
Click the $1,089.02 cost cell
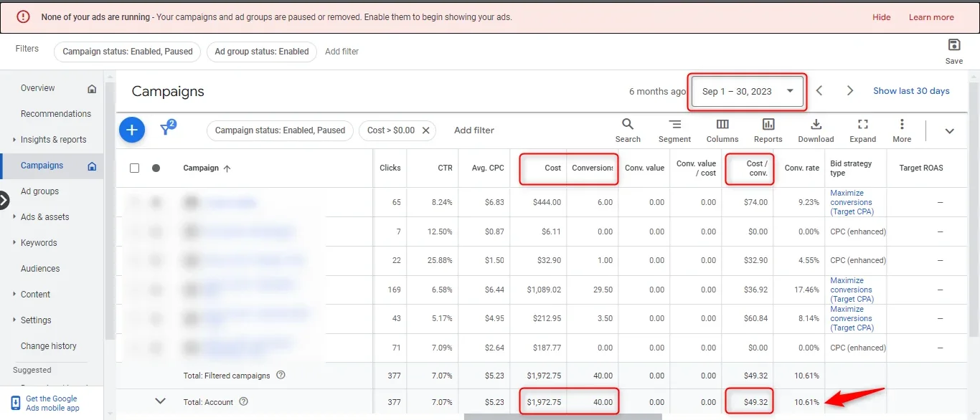543,290
